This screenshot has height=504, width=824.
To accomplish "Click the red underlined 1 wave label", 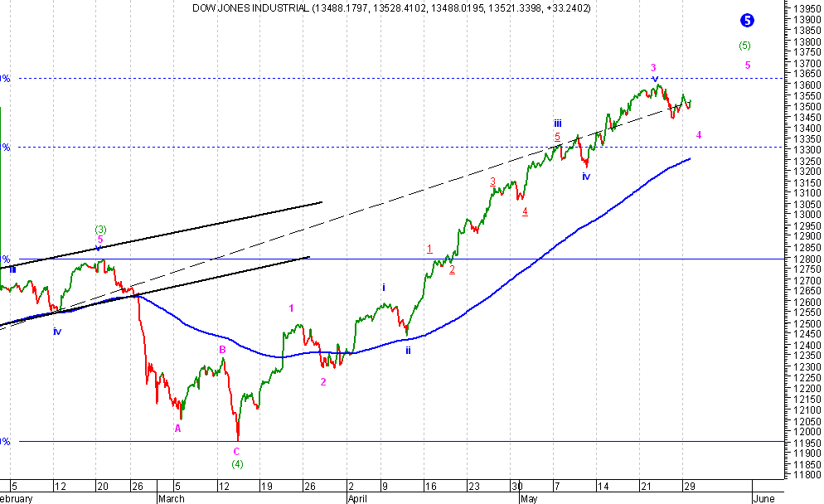I will 429,250.
